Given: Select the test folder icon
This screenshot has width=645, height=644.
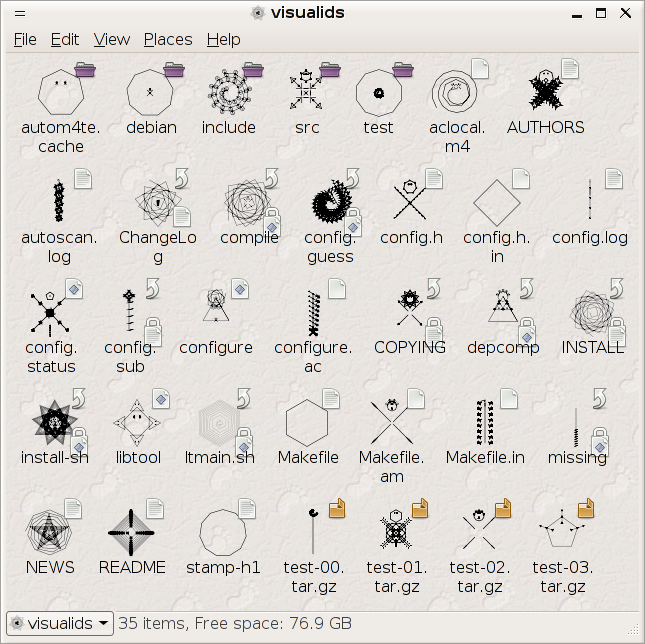Looking at the screenshot, I should pos(379,92).
